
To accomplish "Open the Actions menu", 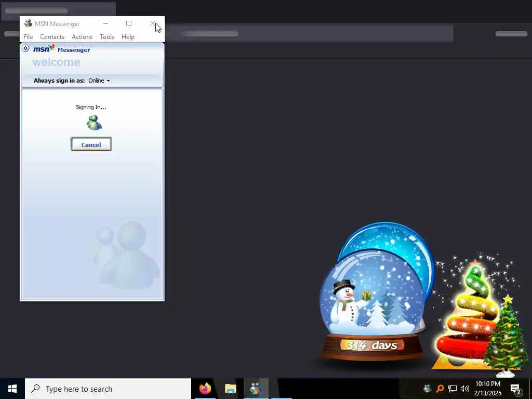I will (x=82, y=37).
